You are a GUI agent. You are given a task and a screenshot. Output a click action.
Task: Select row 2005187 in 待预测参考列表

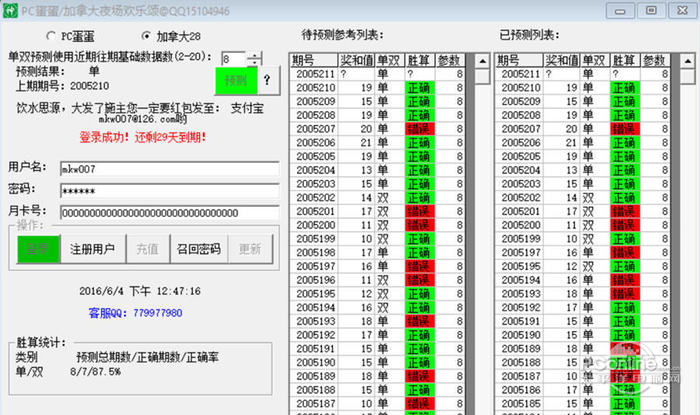click(x=377, y=404)
